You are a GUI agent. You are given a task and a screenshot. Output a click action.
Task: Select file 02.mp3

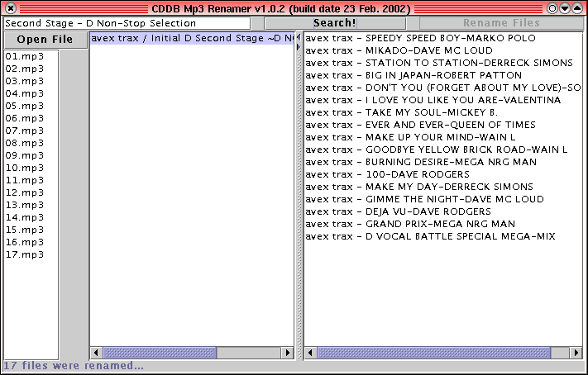coord(31,69)
